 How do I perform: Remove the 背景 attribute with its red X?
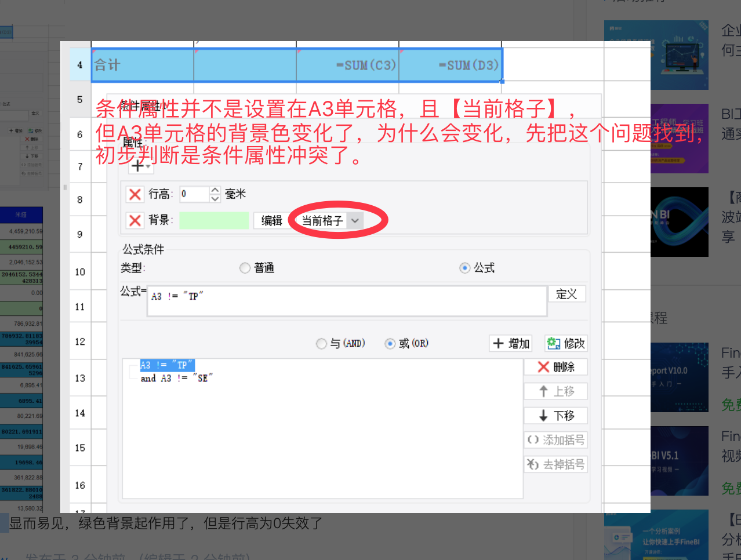point(135,220)
